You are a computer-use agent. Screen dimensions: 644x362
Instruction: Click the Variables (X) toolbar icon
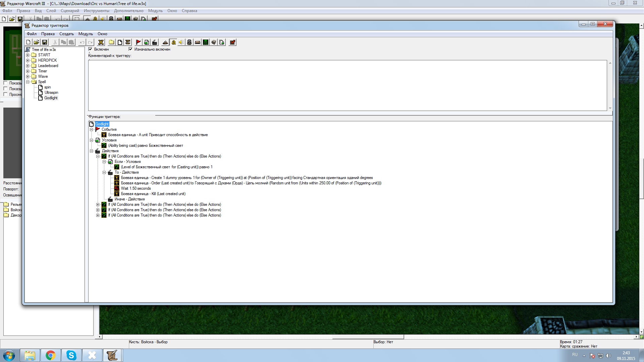click(x=101, y=42)
